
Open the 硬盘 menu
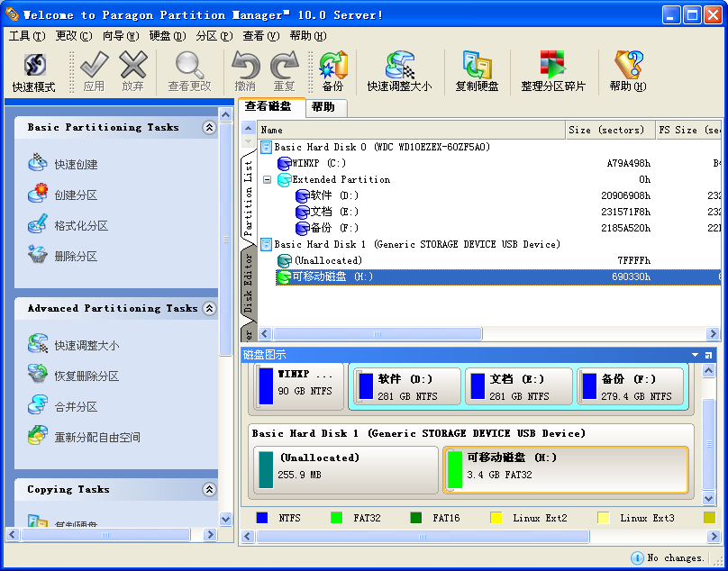[x=167, y=36]
